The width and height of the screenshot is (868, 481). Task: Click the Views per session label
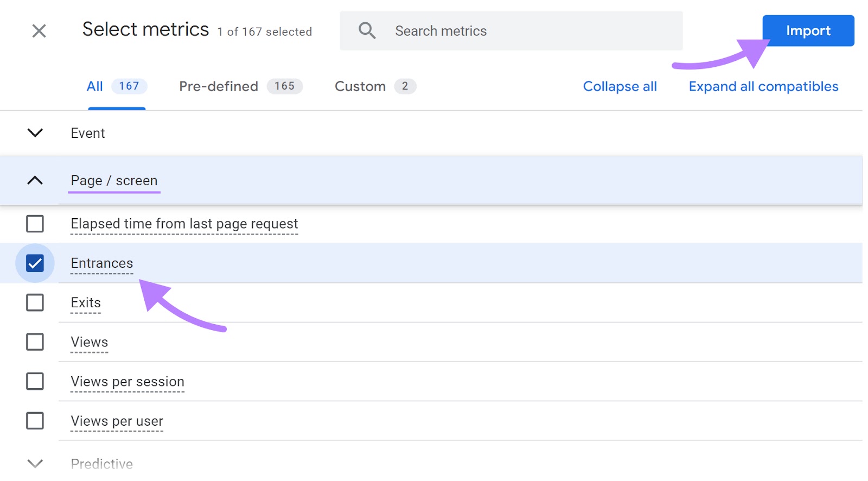[x=127, y=382]
